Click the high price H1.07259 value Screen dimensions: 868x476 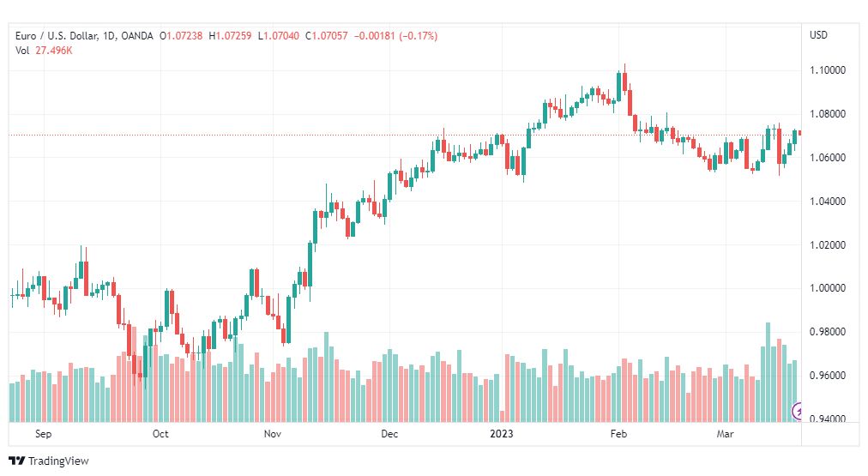coord(230,36)
